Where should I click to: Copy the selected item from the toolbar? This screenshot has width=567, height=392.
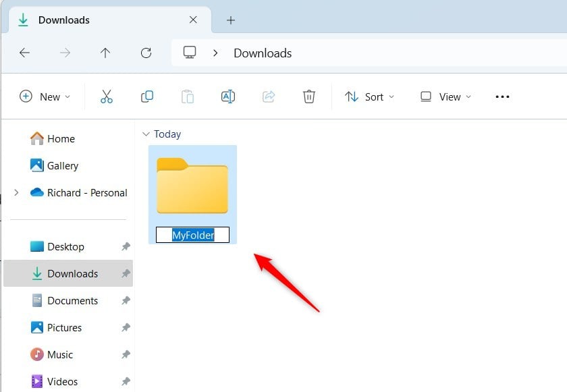click(146, 96)
